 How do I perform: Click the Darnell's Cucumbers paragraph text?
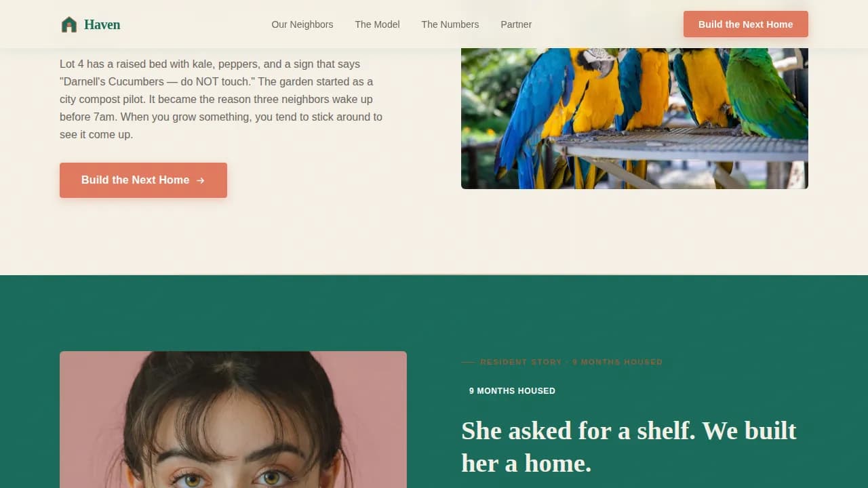tap(221, 99)
